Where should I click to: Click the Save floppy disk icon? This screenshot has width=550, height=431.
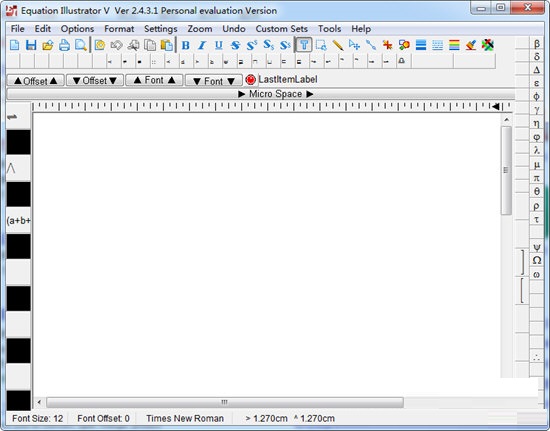31,45
